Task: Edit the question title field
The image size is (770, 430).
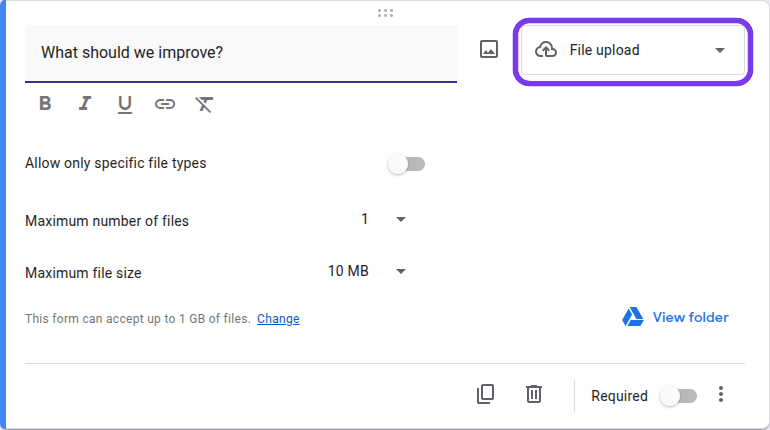Action: pos(241,53)
